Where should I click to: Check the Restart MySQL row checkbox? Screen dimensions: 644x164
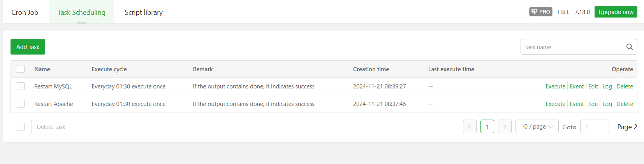click(x=21, y=86)
